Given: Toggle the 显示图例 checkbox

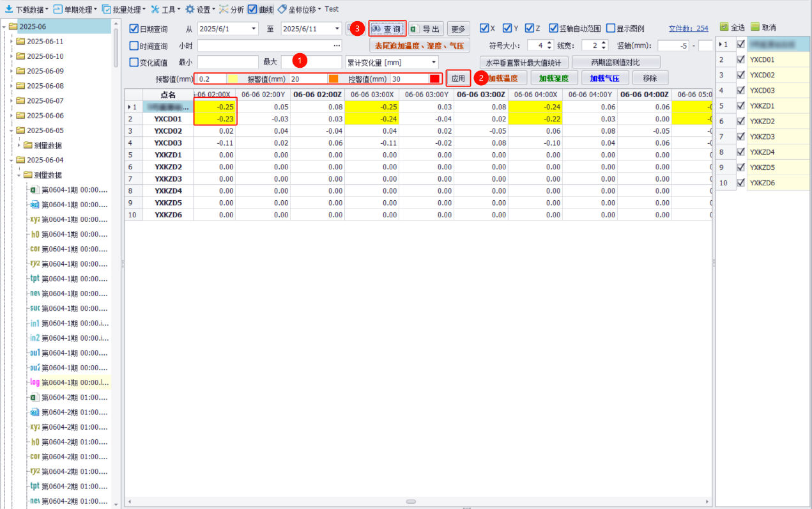Looking at the screenshot, I should pyautogui.click(x=611, y=29).
